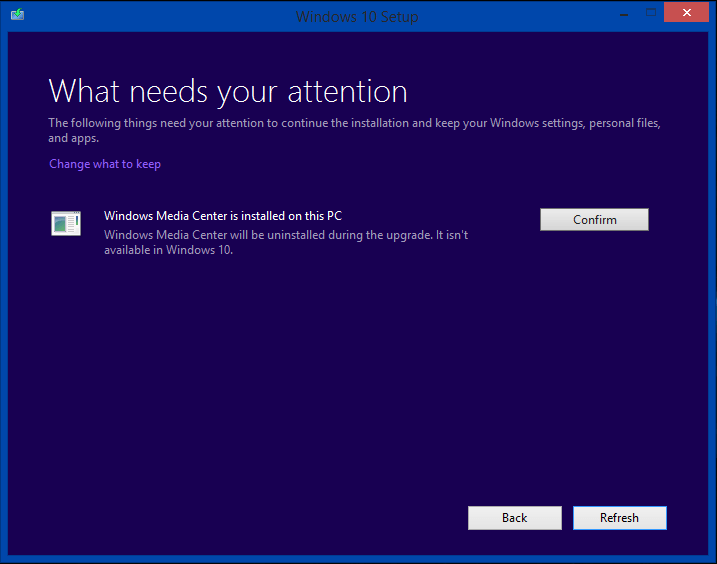Screen dimensions: 717x564
Task: Click the Windows 10 Setup title bar icon
Action: tap(17, 14)
